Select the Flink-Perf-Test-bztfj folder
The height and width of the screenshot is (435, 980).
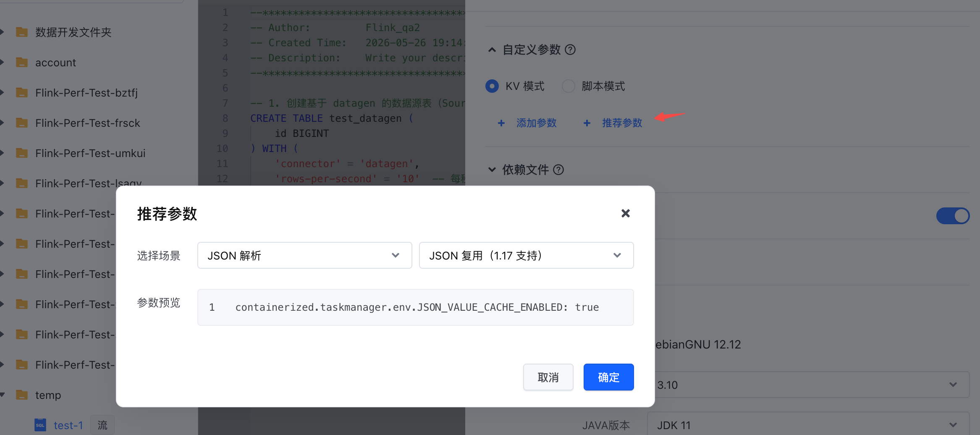pos(86,93)
